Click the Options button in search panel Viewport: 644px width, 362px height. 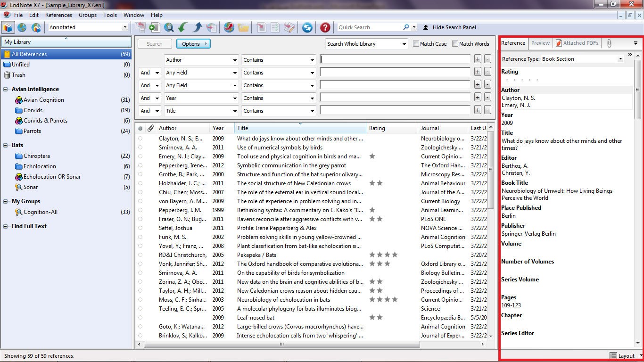pos(193,44)
